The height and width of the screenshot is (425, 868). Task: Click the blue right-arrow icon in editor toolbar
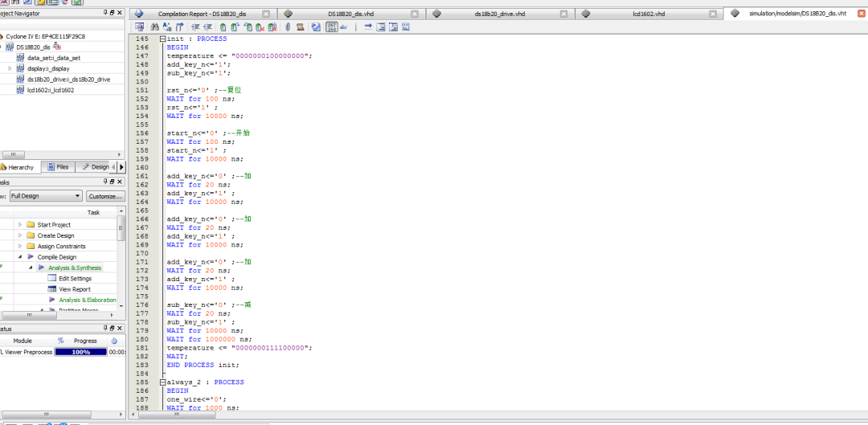(x=368, y=27)
